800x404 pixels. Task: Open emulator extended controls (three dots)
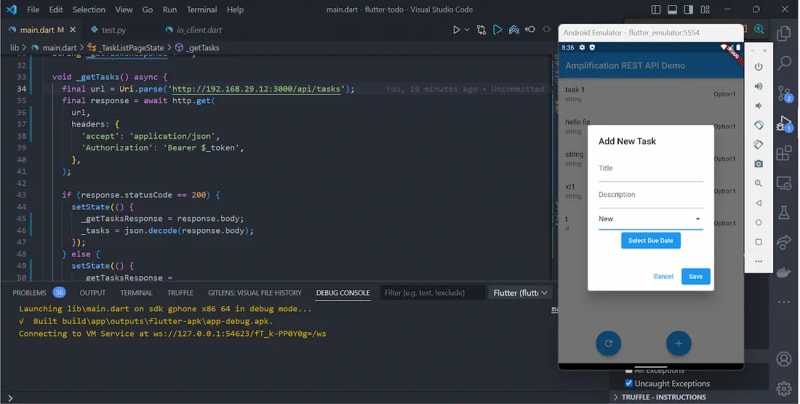[x=759, y=261]
